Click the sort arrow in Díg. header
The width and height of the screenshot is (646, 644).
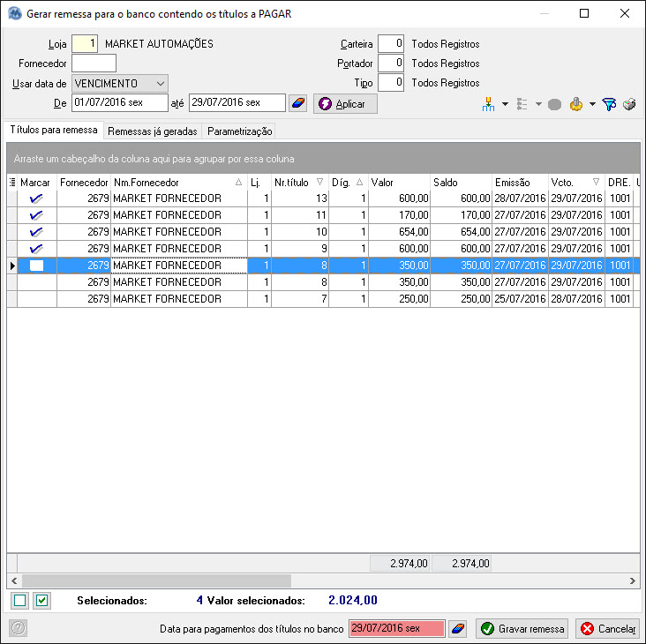tap(359, 182)
